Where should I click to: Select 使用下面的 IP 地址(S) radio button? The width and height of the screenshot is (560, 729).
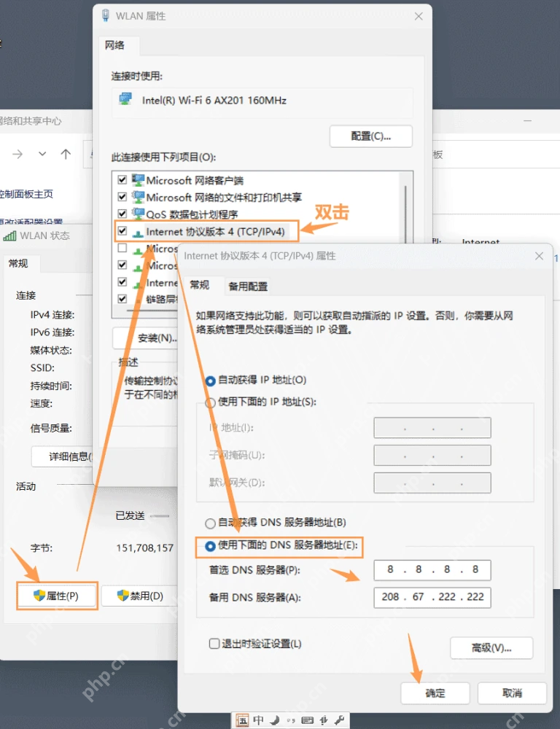click(x=210, y=402)
